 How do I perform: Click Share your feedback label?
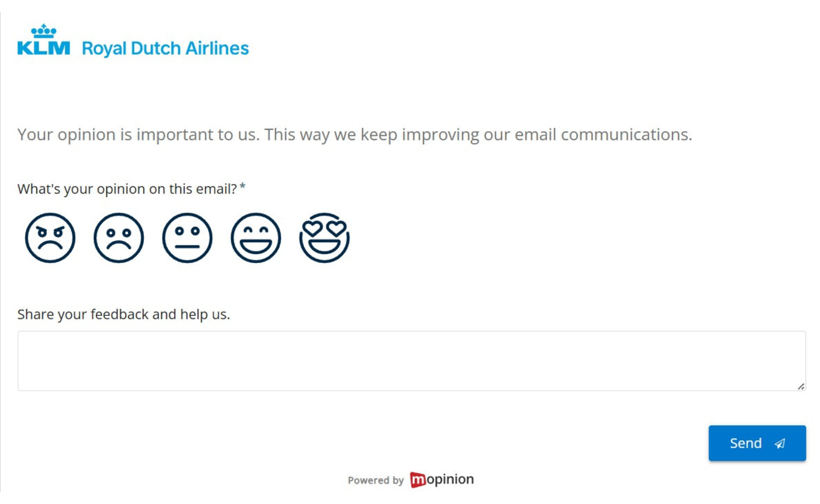124,314
